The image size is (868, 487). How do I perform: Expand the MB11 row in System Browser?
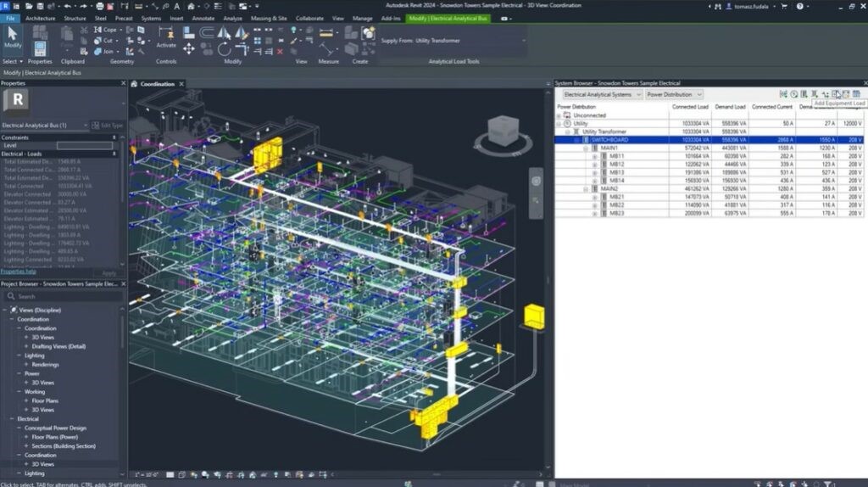coord(594,157)
